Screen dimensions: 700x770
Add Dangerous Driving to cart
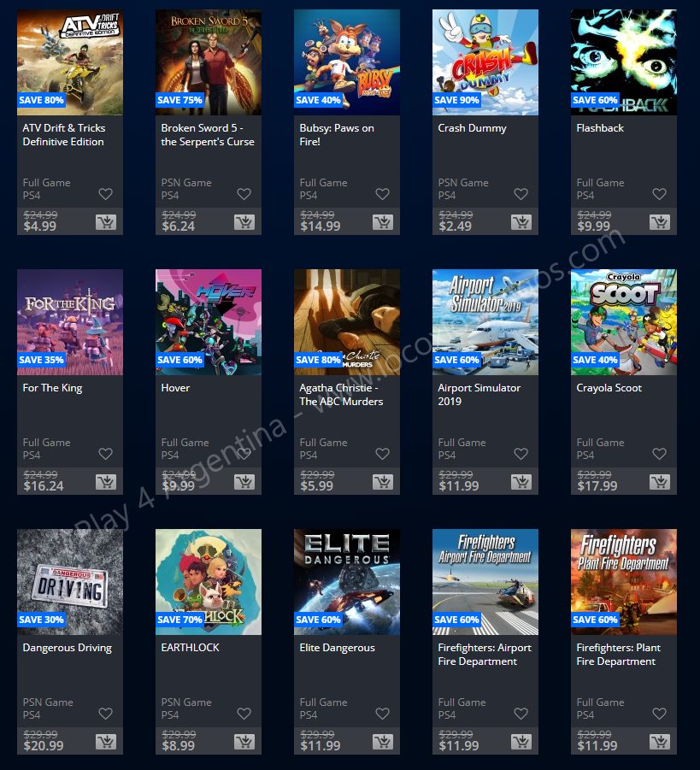(106, 742)
